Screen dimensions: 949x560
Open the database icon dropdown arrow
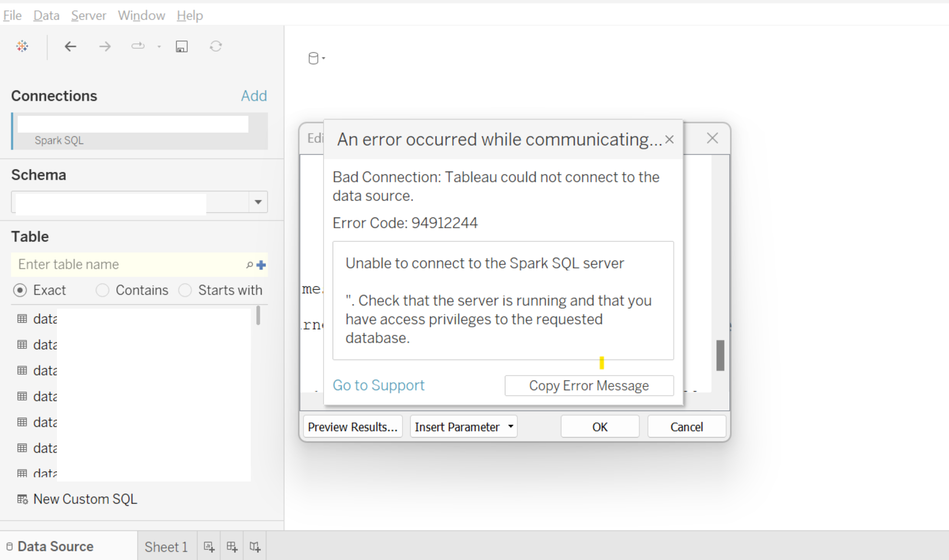(x=324, y=58)
